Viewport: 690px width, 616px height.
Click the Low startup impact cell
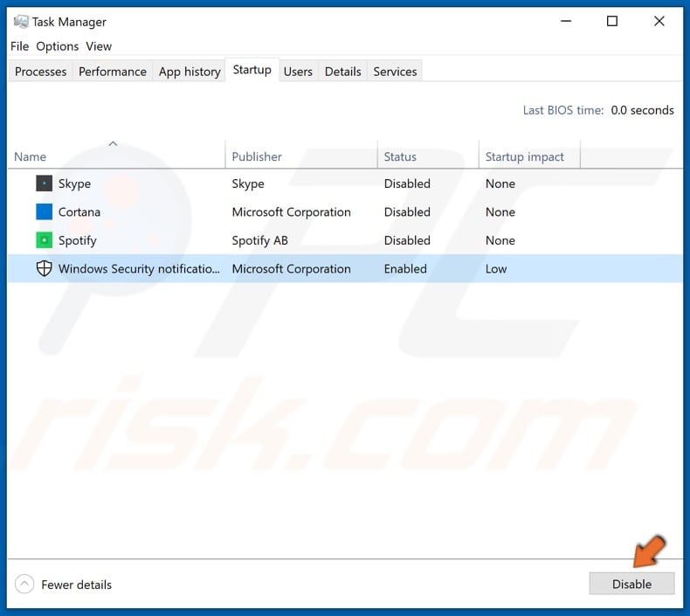(496, 268)
